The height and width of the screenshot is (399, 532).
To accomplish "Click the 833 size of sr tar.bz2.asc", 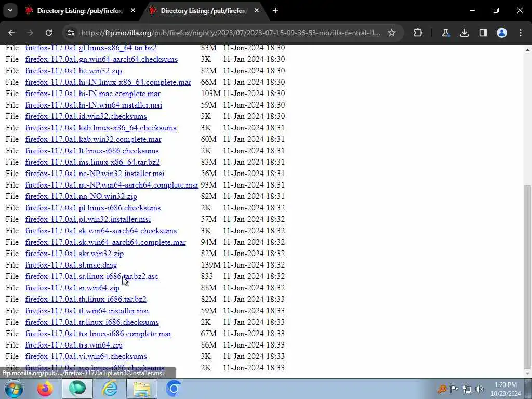I will tap(207, 276).
